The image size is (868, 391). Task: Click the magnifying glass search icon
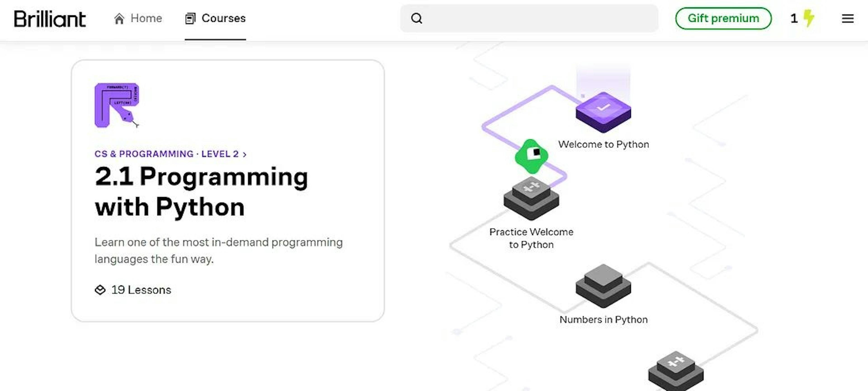point(416,18)
